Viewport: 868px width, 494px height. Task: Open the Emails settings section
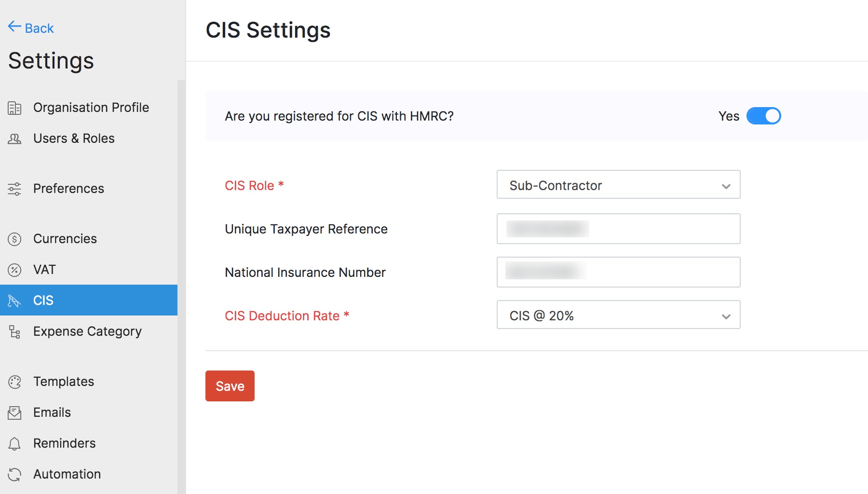(52, 412)
